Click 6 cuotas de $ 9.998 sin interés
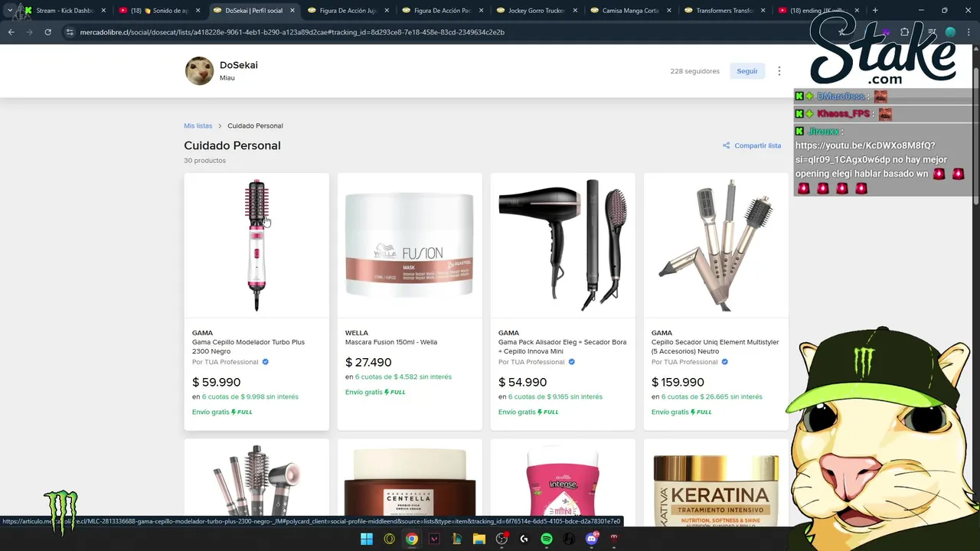Screen dimensions: 980x551 pos(250,396)
